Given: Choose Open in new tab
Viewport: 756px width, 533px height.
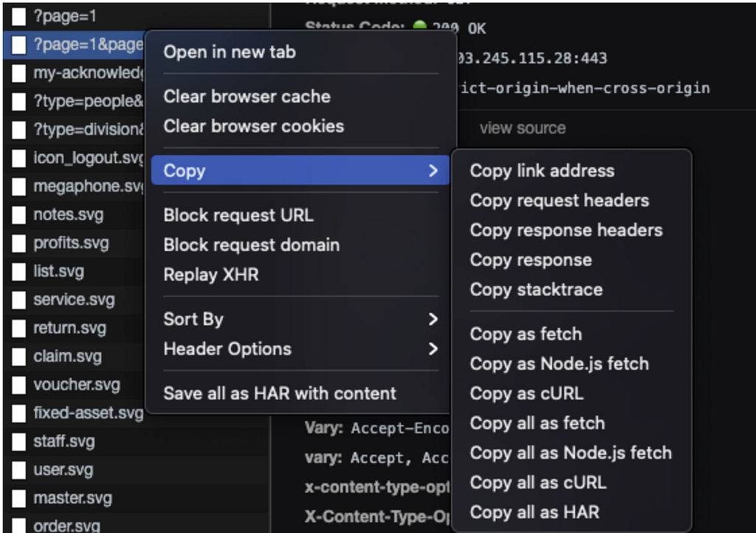Looking at the screenshot, I should (230, 52).
